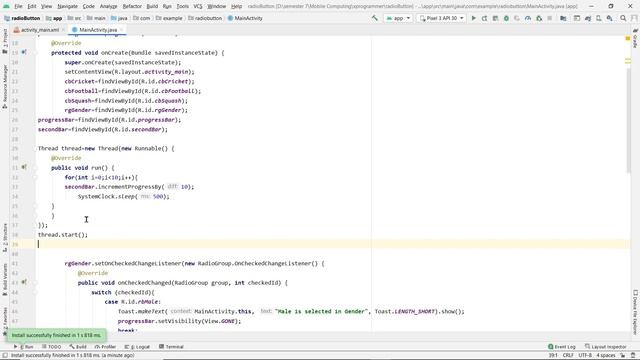
Task: Click the MainActivity breadcrumb item
Action: (245, 18)
